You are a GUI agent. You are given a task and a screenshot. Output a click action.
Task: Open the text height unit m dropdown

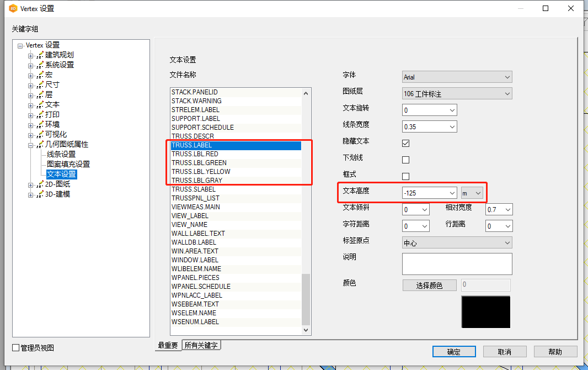pos(472,193)
